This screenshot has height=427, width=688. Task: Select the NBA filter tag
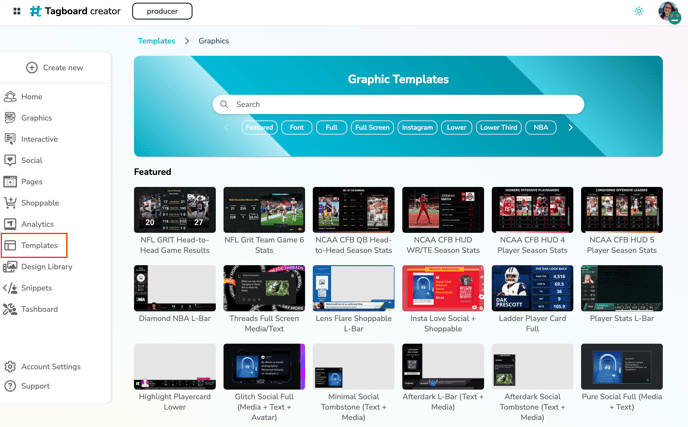(541, 128)
